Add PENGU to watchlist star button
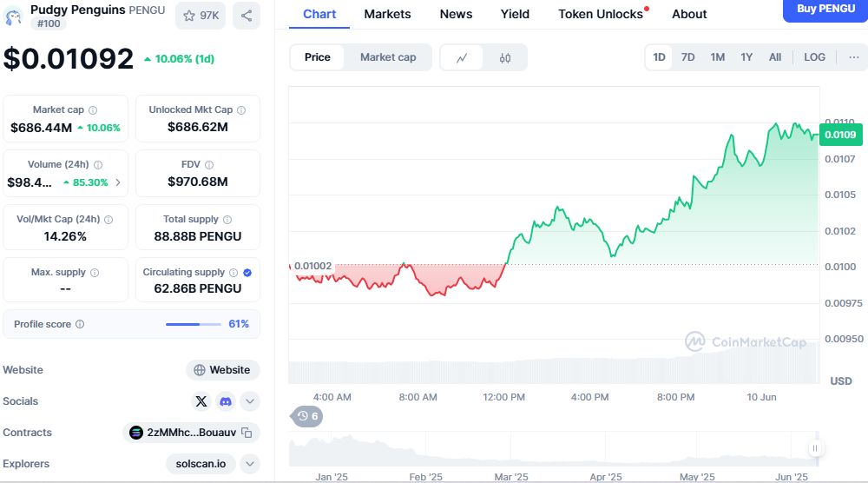Viewport: 868px width, 483px height. pyautogui.click(x=201, y=16)
